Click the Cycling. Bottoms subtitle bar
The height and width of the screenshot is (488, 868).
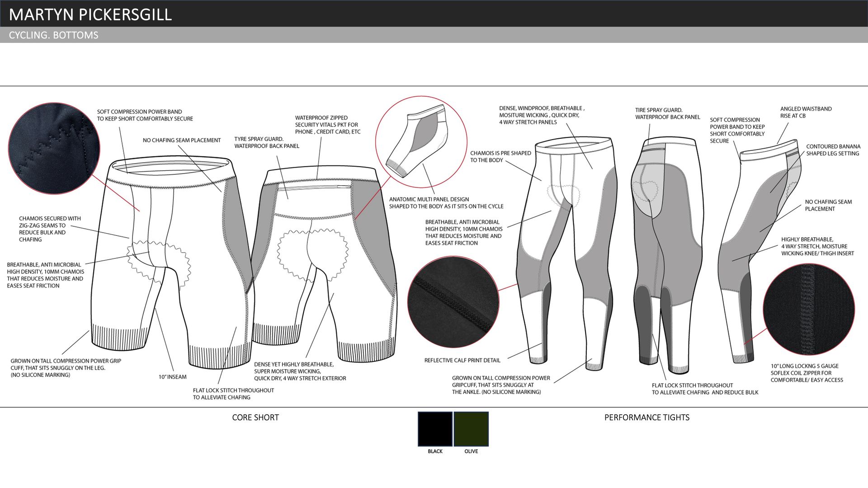53,35
